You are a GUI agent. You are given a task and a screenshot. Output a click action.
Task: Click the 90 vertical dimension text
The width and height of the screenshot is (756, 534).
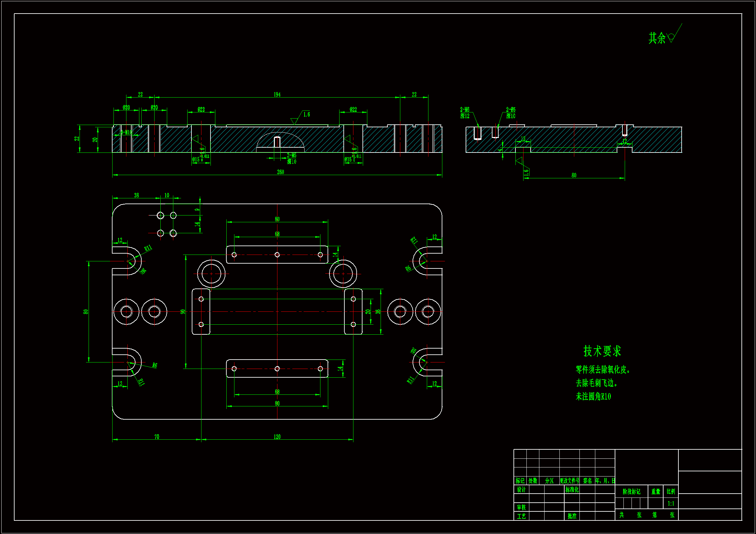tap(183, 311)
